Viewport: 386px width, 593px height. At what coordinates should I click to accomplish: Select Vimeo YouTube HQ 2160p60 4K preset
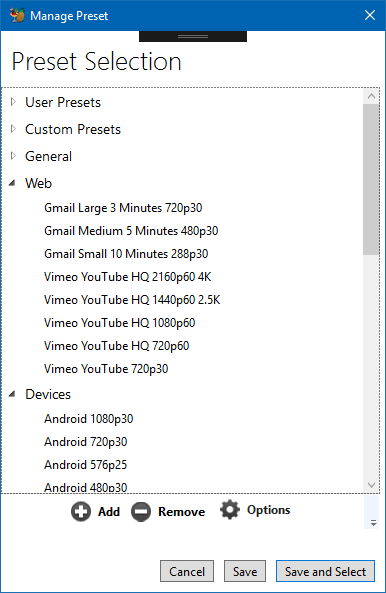tap(128, 277)
